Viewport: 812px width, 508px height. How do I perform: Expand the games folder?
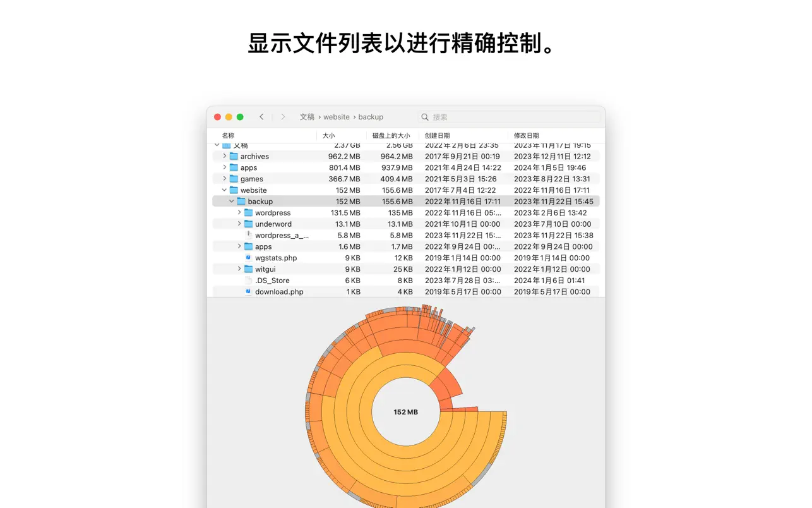(x=224, y=179)
